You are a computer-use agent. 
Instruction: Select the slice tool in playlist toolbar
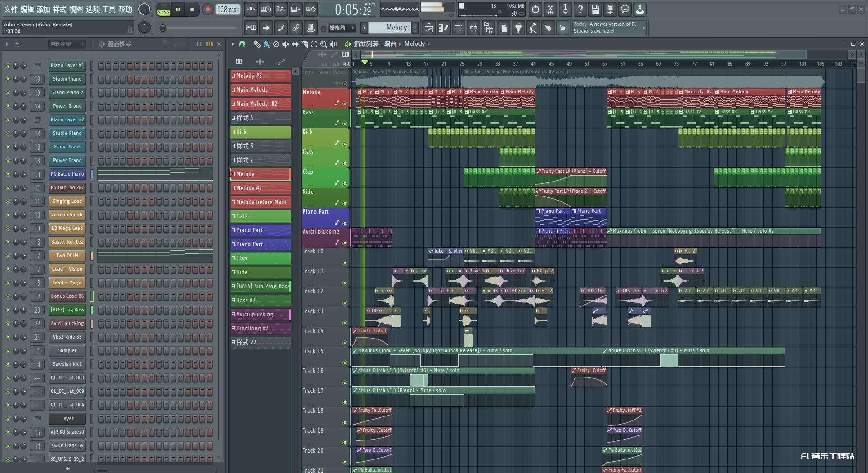coord(304,44)
